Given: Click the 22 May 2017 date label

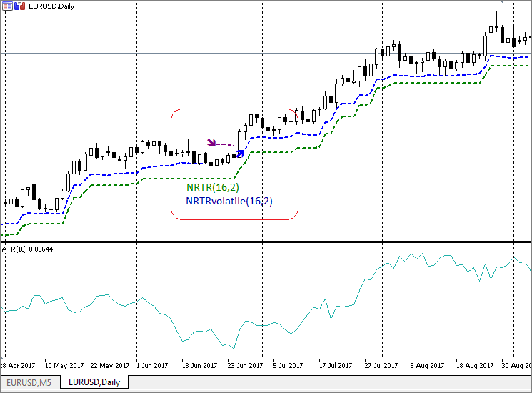Looking at the screenshot, I should (110, 366).
